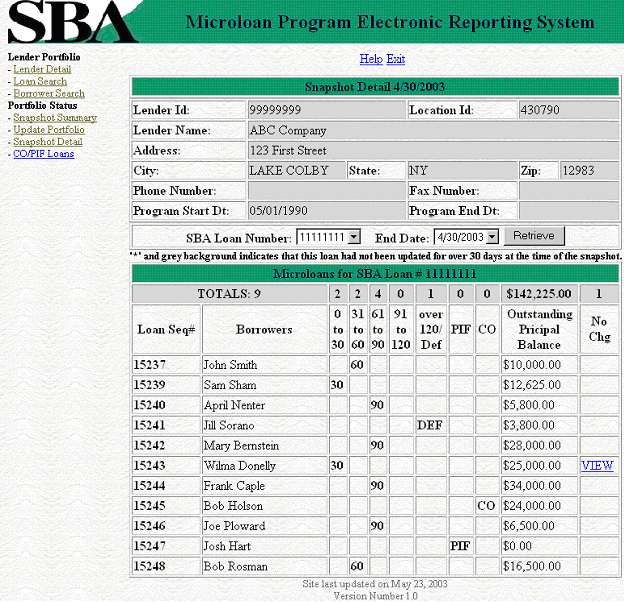Open the CO/PIF Loans link
The image size is (624, 602).
coord(43,154)
